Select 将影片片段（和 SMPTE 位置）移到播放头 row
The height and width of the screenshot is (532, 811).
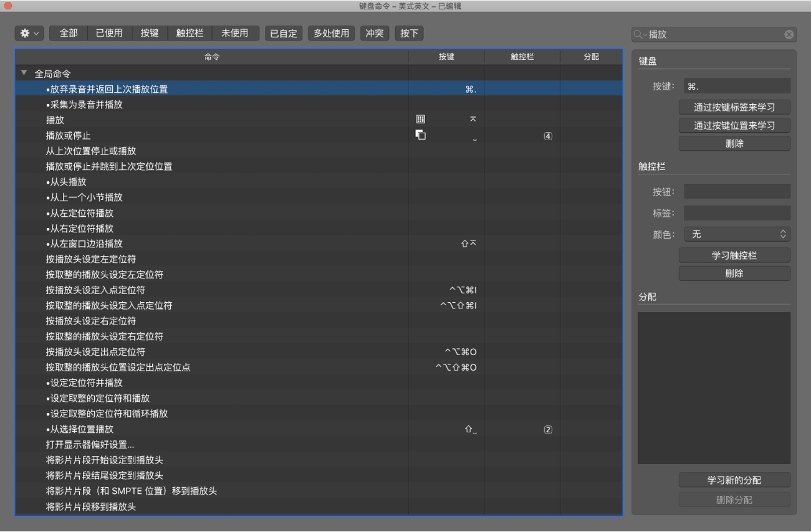[x=319, y=491]
